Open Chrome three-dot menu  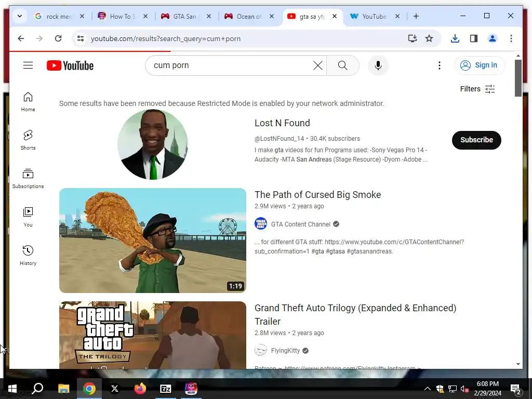pyautogui.click(x=511, y=38)
